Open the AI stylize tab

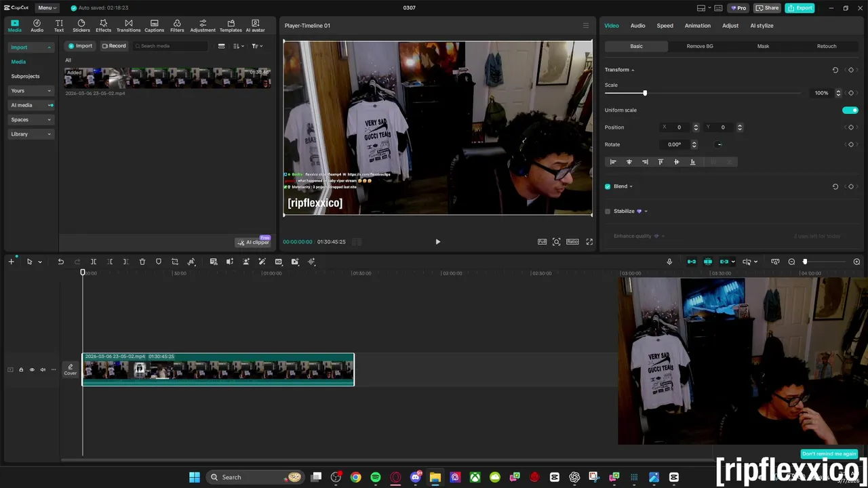pos(762,26)
